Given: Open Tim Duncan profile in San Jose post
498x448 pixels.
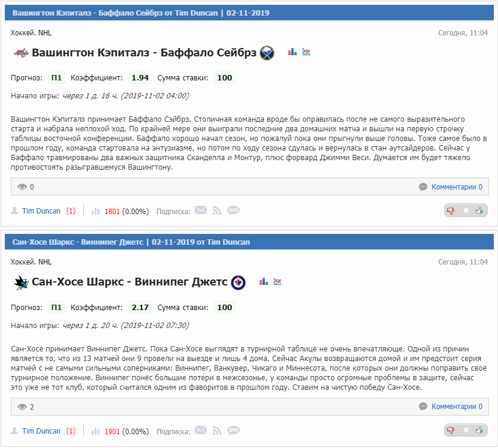Looking at the screenshot, I should 41,431.
